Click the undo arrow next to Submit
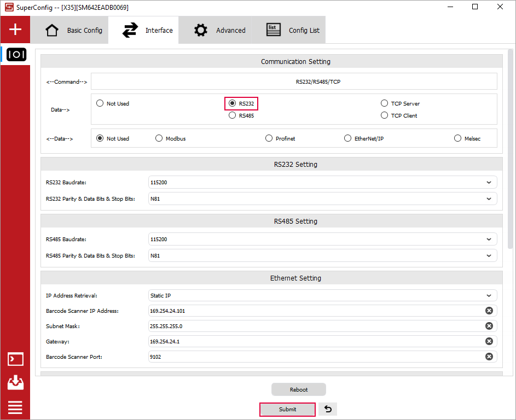Screen dimensions: 516x420 point(328,409)
